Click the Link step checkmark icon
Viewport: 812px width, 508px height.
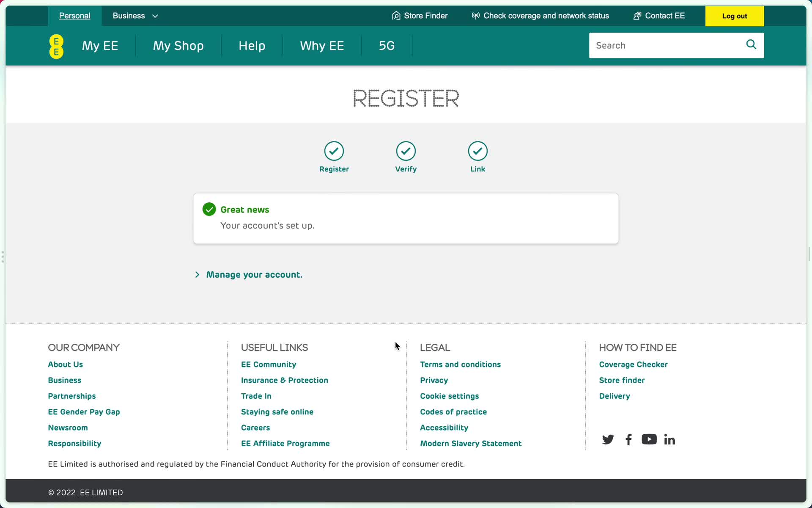[478, 151]
